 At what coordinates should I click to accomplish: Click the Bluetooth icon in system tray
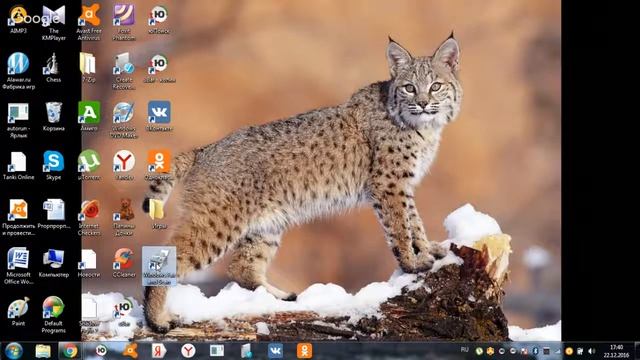tap(535, 351)
